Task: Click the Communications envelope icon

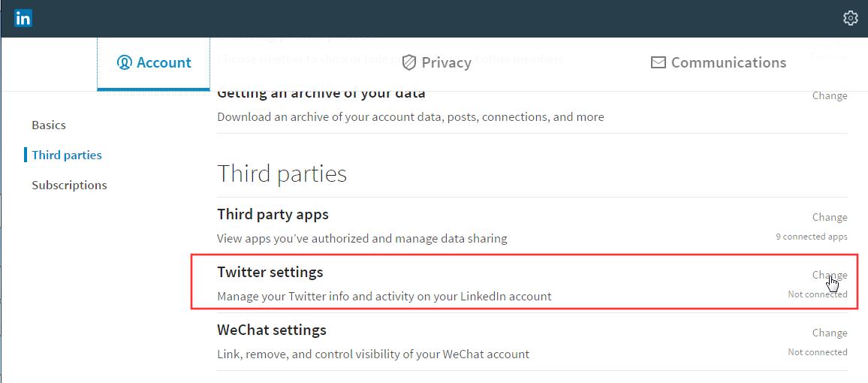Action: [x=659, y=62]
